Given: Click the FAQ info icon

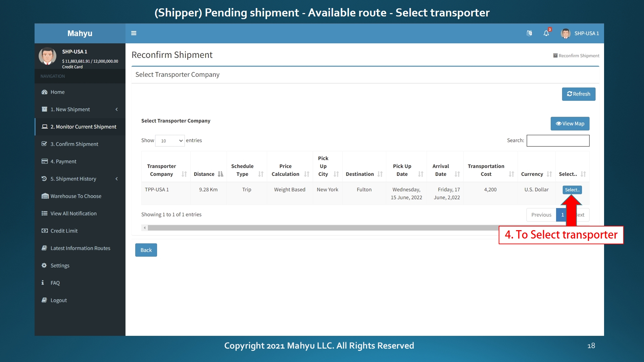Looking at the screenshot, I should click(x=43, y=283).
